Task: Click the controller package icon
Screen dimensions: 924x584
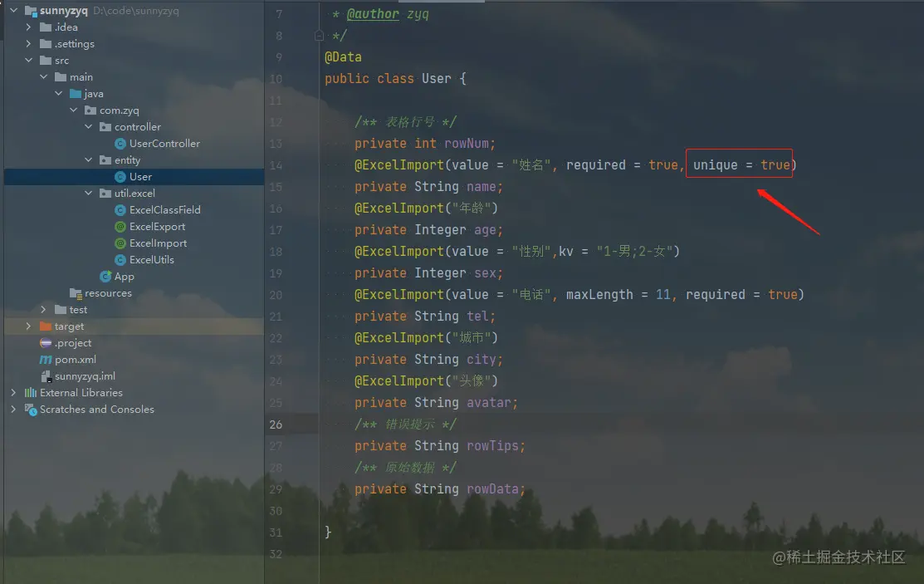Action: click(x=105, y=126)
